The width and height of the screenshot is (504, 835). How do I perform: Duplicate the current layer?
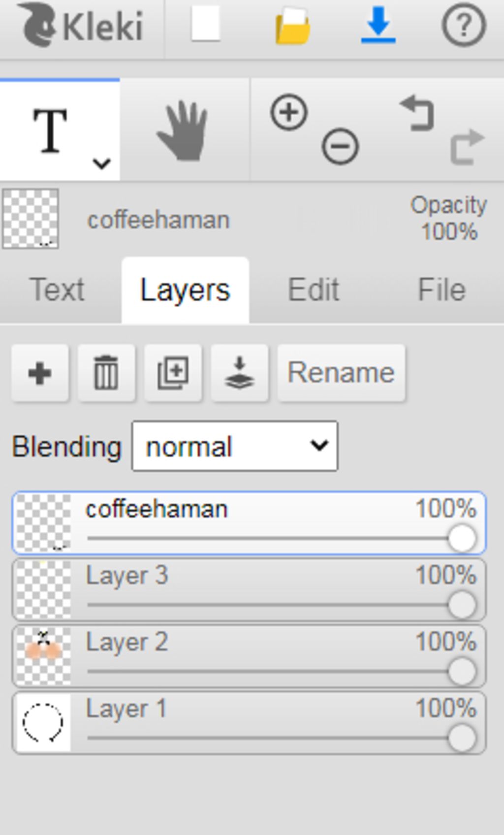click(x=173, y=373)
